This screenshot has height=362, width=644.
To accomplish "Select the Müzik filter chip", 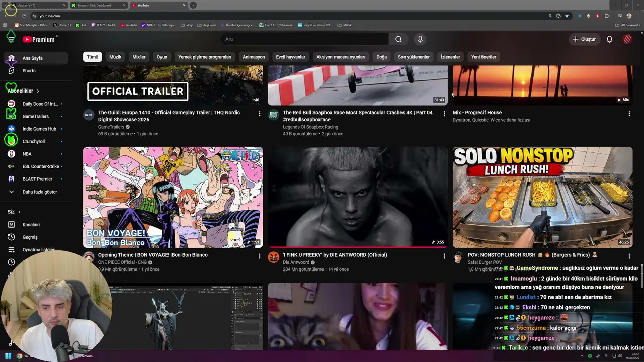I will point(115,57).
